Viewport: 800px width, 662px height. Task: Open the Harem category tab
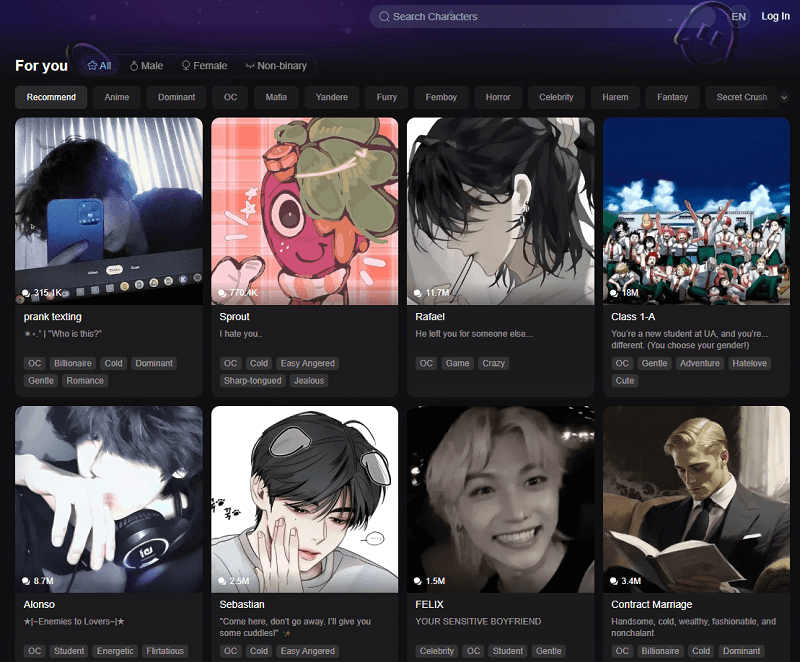[x=615, y=97]
